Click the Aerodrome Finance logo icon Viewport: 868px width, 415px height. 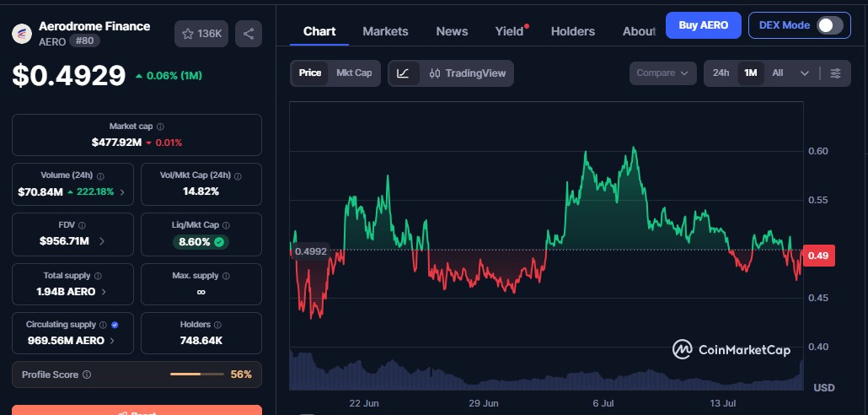coord(22,34)
